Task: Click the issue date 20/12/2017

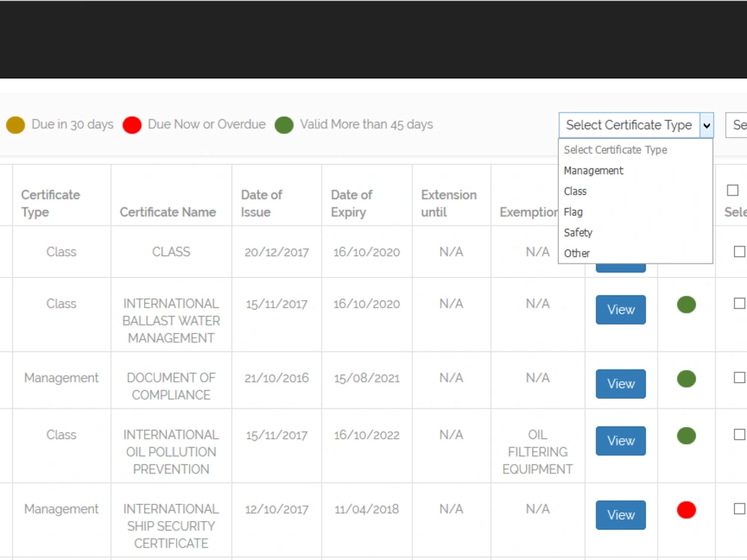Action: coord(276,252)
